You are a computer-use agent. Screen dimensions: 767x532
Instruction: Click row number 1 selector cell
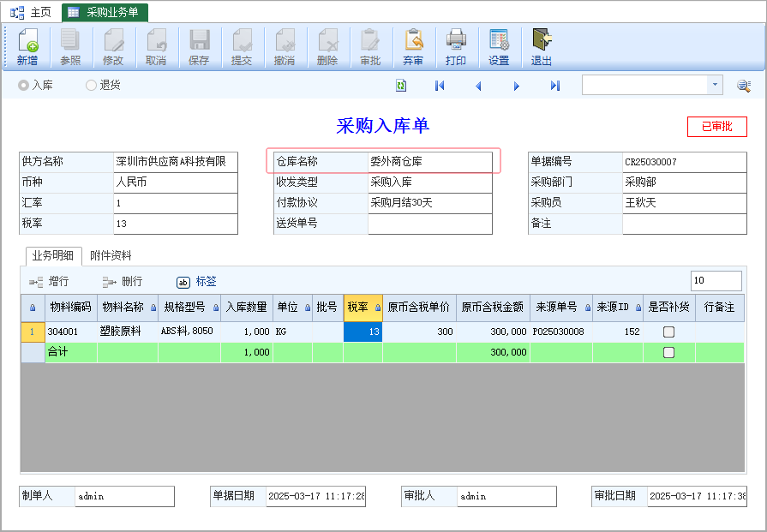(x=33, y=332)
